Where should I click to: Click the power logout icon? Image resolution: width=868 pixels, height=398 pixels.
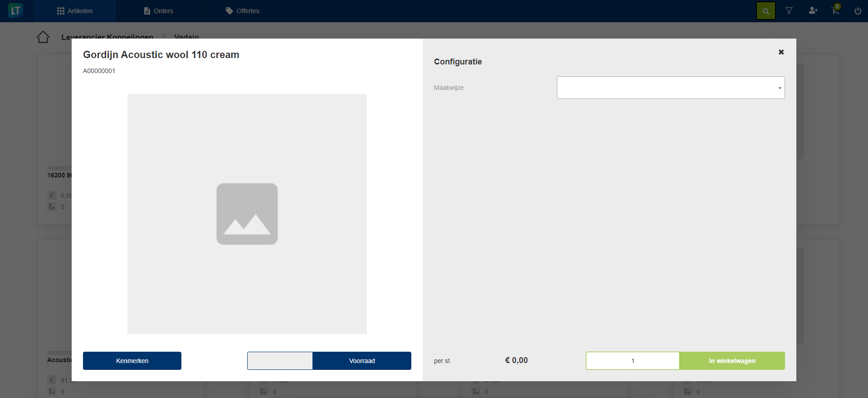(x=858, y=11)
